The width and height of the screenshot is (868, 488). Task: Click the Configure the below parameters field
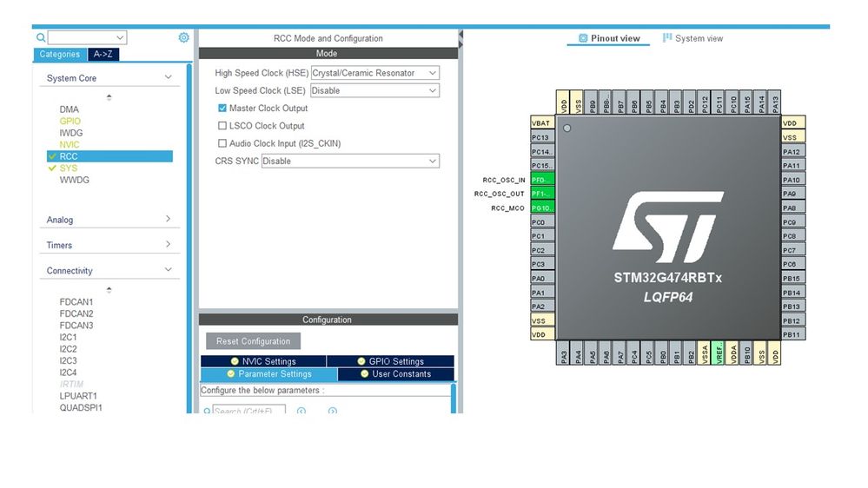tap(326, 390)
